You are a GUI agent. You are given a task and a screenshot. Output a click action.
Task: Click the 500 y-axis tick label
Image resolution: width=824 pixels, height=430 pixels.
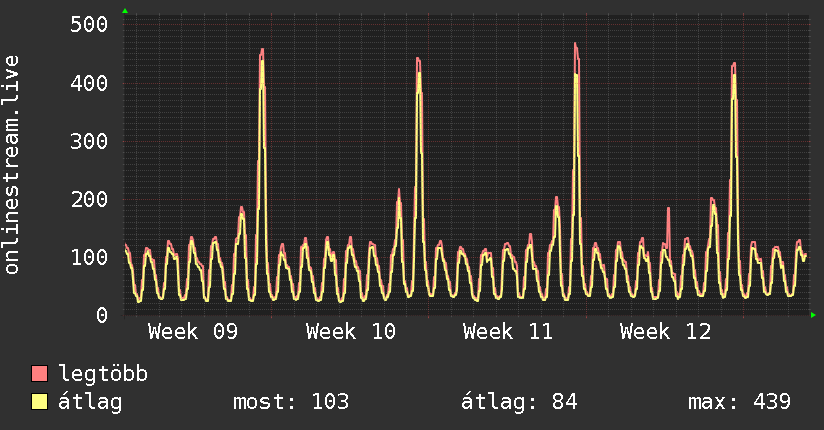pos(89,25)
